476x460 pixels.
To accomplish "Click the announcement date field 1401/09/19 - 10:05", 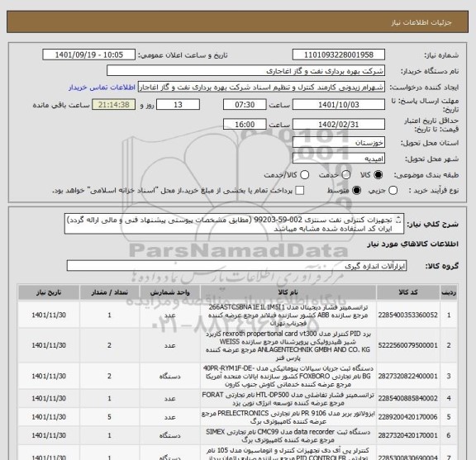I will (x=89, y=55).
